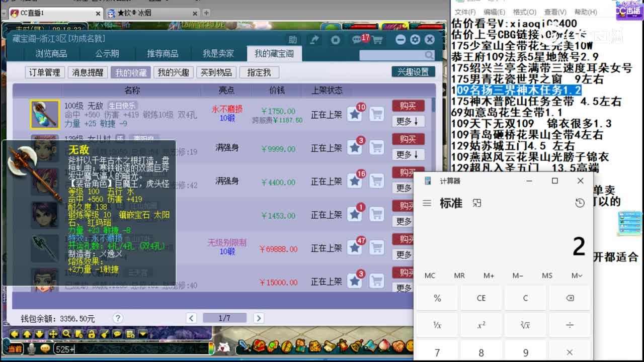
Task: Open the messages icon with badge 17
Action: point(358,40)
